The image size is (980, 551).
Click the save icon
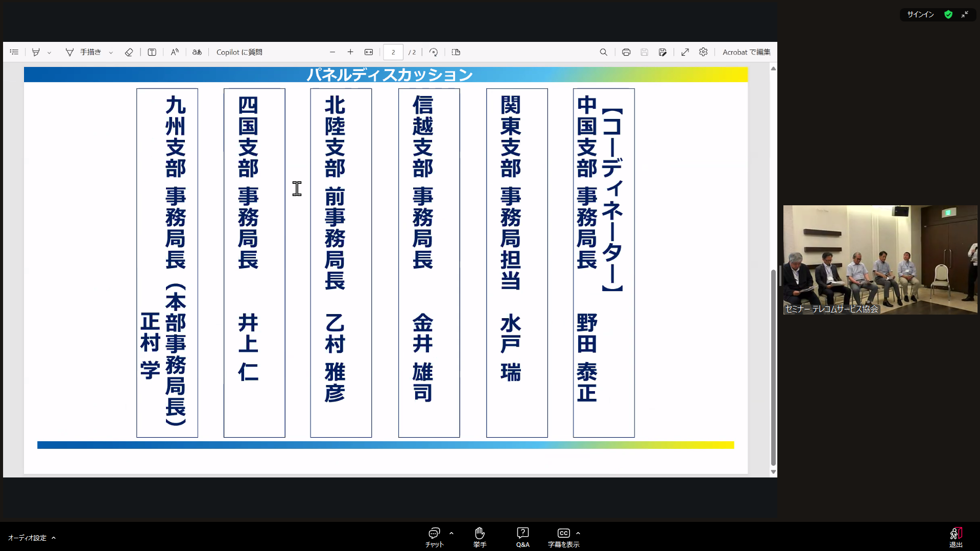[644, 52]
